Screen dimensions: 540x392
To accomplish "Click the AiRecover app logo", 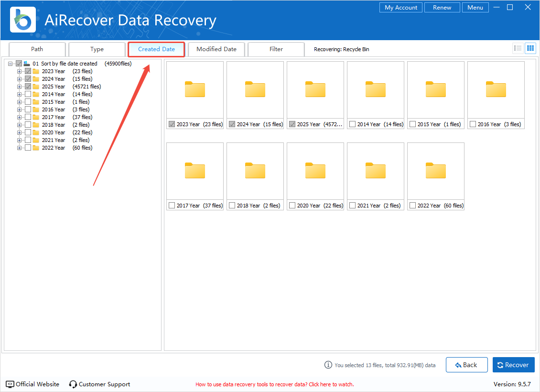I will (x=21, y=20).
